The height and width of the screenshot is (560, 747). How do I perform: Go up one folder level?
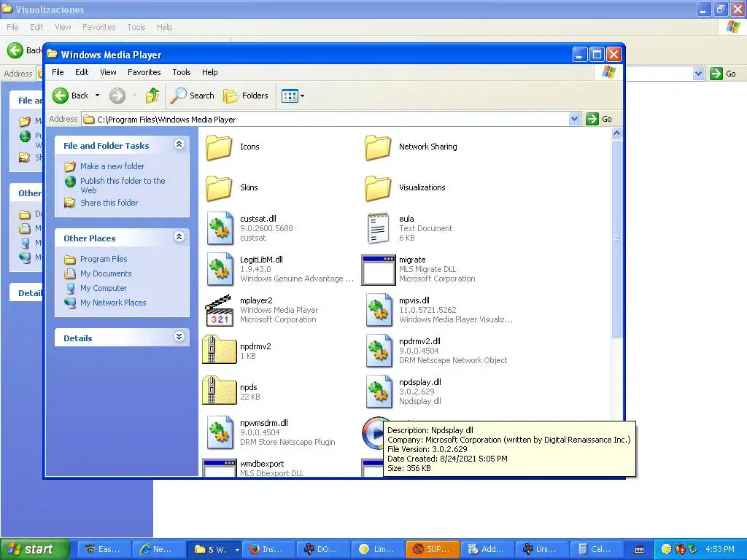(x=152, y=96)
